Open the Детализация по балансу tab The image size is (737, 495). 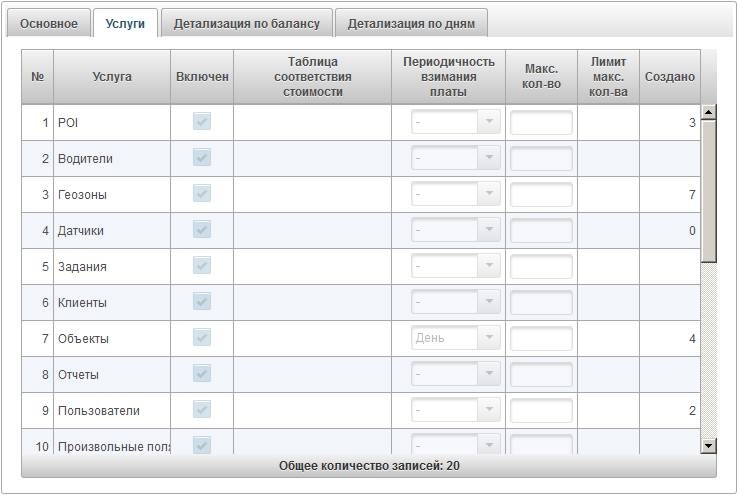point(246,23)
